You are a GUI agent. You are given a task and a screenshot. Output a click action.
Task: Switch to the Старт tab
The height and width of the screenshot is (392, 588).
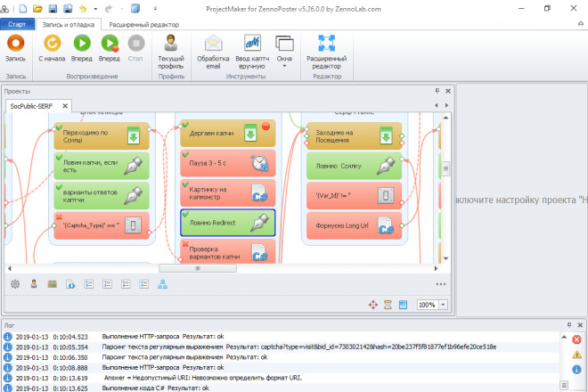coord(17,24)
